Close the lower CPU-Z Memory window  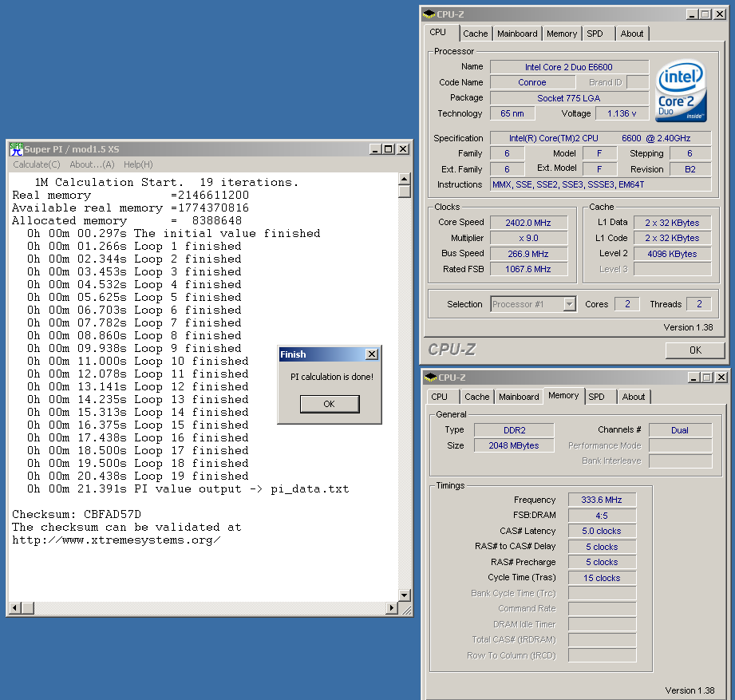point(722,378)
